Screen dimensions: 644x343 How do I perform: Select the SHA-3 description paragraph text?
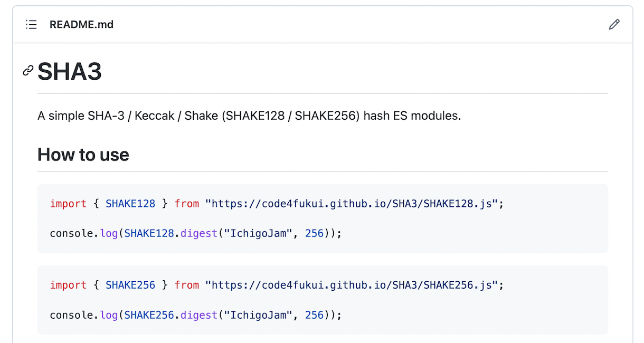pos(248,116)
